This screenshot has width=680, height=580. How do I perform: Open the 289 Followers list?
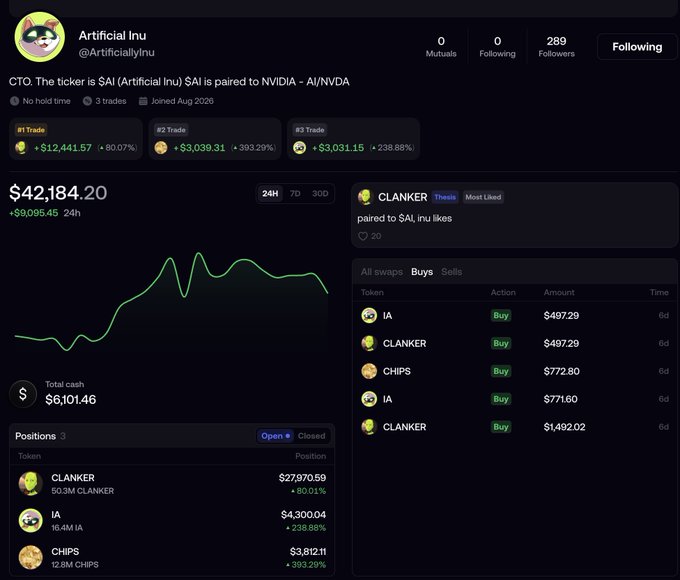[556, 47]
